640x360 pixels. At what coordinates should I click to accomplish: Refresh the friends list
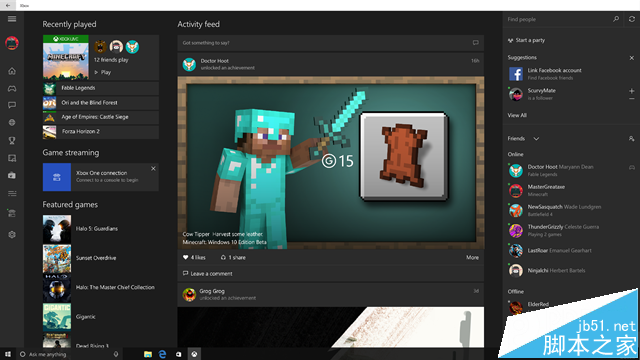point(631,19)
